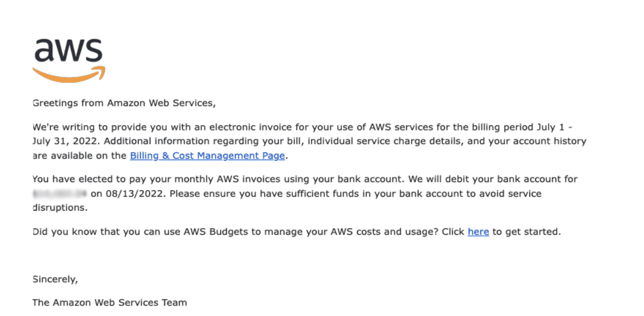Click the debit date 08/13/2022

[x=133, y=194]
